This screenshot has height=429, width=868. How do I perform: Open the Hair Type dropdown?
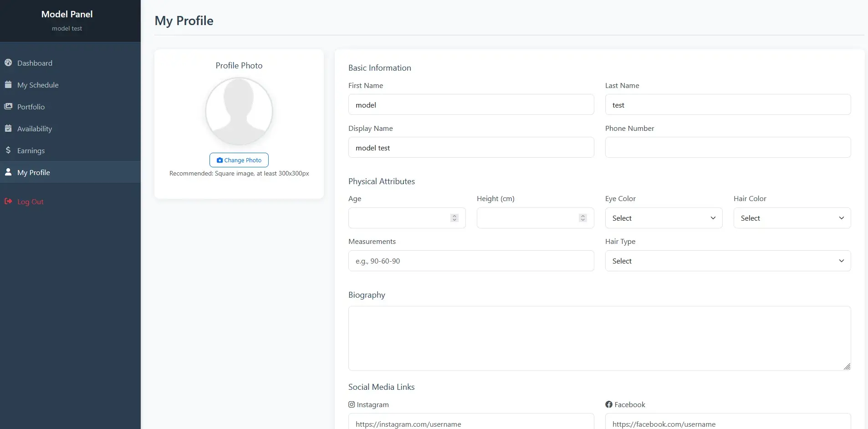pyautogui.click(x=728, y=261)
